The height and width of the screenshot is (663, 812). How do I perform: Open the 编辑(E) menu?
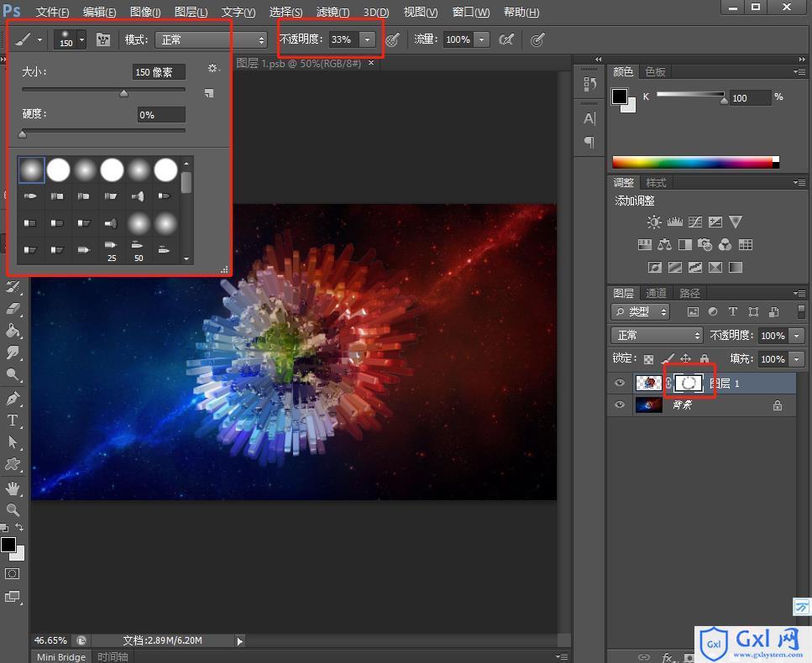pyautogui.click(x=99, y=12)
